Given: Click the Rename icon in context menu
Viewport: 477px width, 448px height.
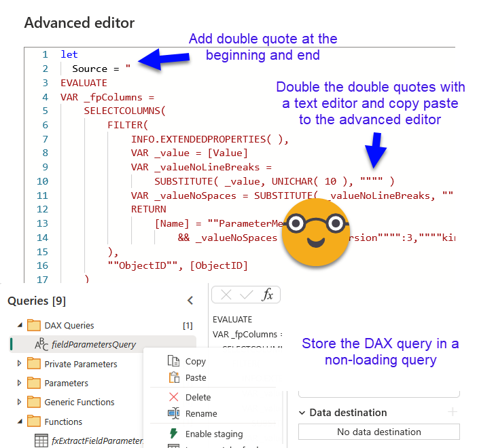Looking at the screenshot, I should 173,413.
